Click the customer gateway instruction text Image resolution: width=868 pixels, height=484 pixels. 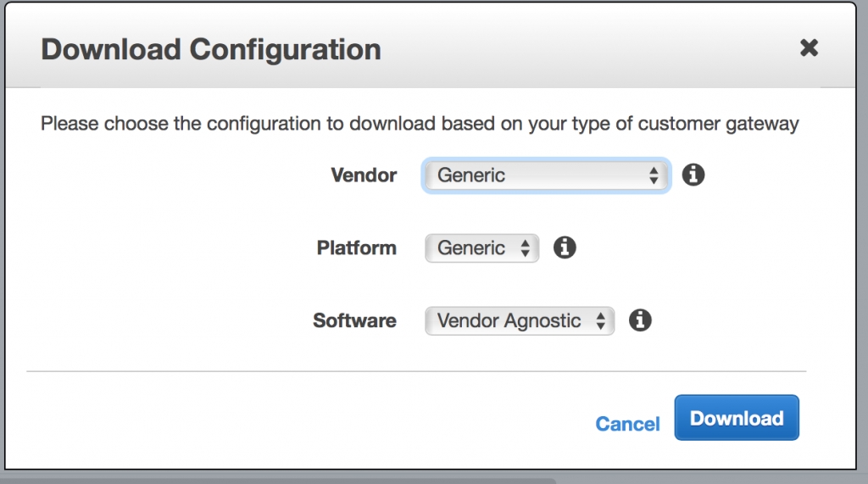[420, 124]
